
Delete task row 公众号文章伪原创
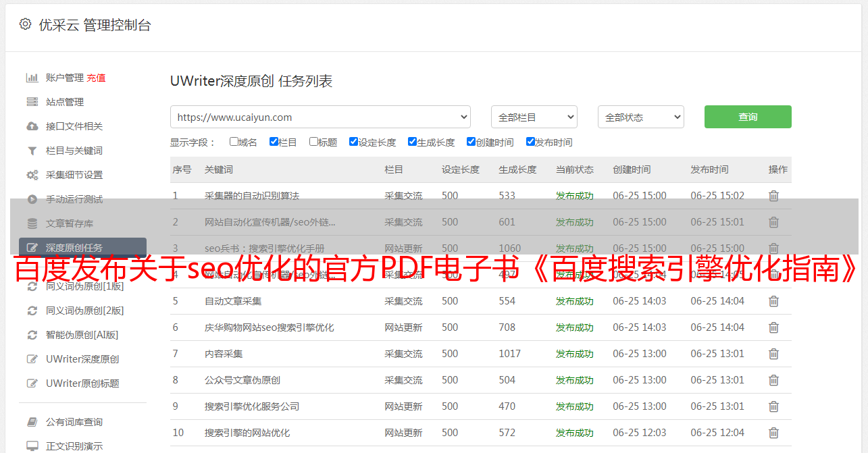point(773,380)
